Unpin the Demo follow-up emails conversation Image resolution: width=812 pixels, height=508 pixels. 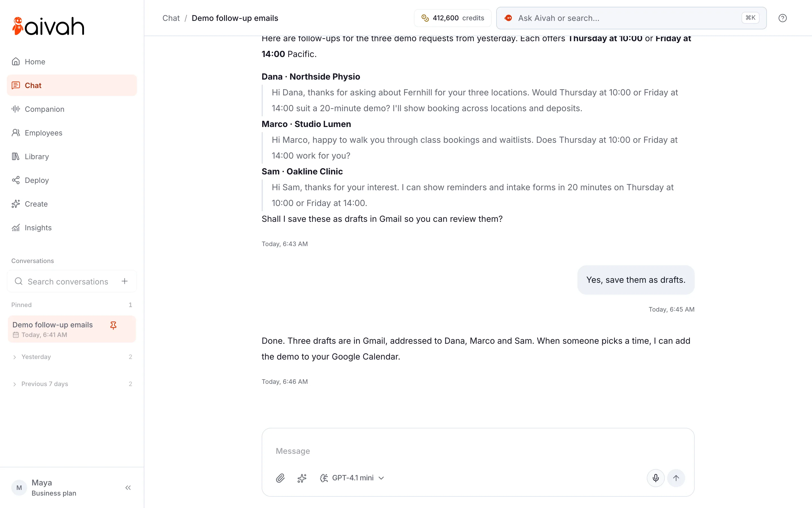pos(113,325)
